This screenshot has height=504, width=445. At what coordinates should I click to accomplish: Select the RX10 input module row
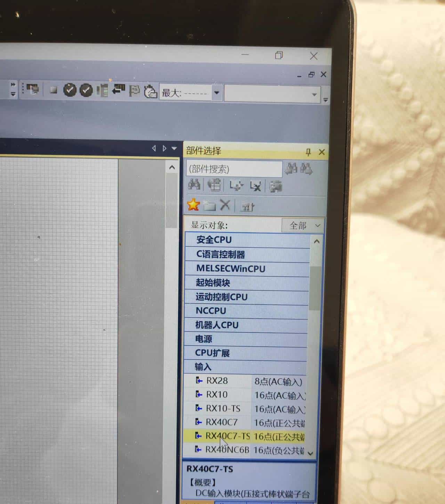click(245, 395)
